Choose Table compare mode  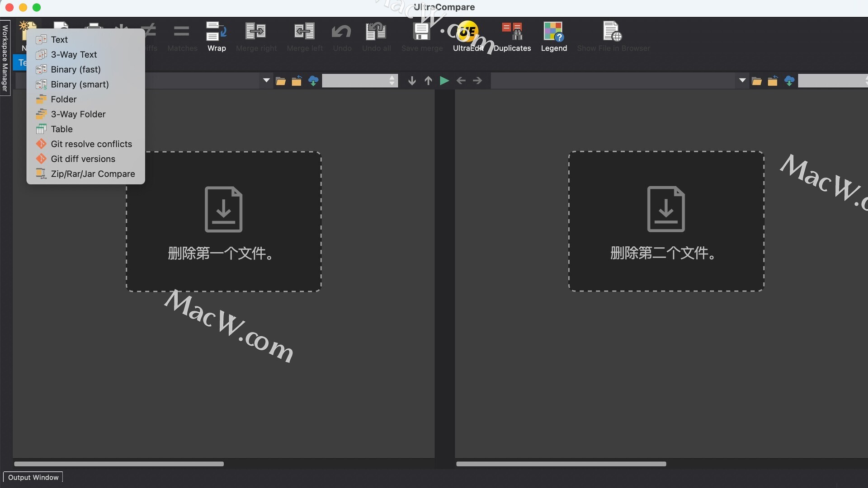[86, 129]
